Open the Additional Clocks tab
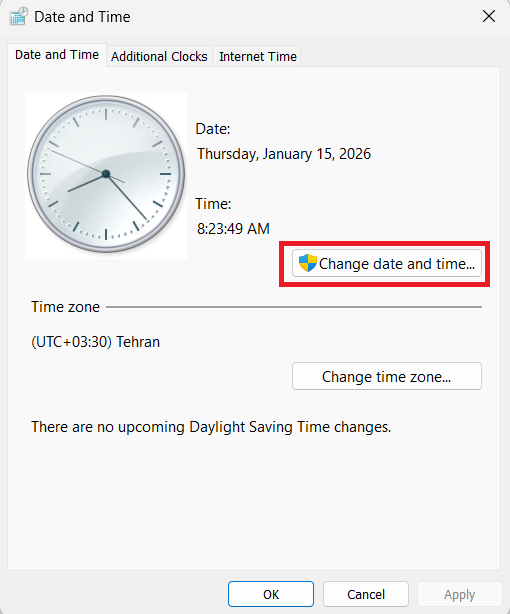The height and width of the screenshot is (614, 510). (x=159, y=56)
